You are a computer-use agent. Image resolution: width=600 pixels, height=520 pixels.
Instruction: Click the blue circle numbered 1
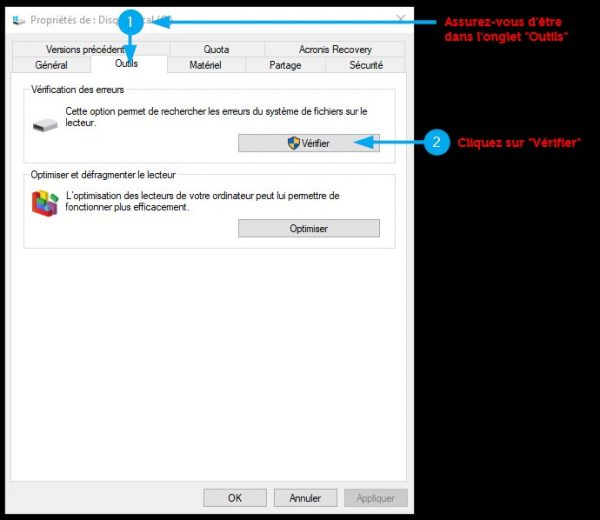129,21
